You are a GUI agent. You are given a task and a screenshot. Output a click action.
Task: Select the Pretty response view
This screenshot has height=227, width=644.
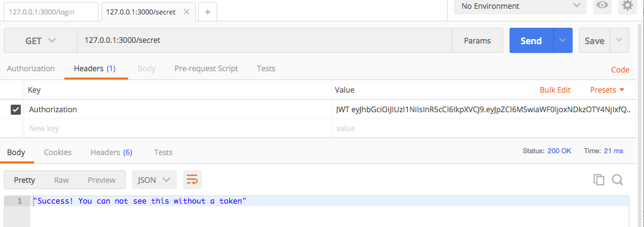click(25, 180)
